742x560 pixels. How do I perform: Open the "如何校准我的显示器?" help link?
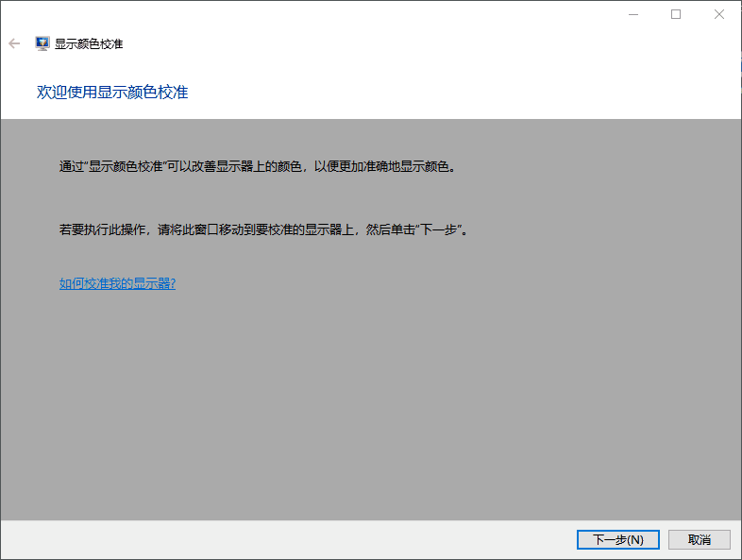point(117,283)
